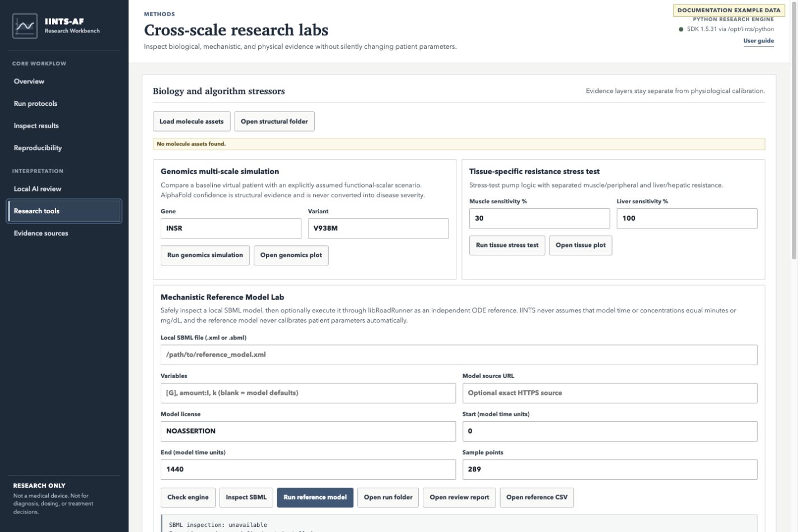Click the Model source URL field
798x532 pixels.
(x=610, y=393)
